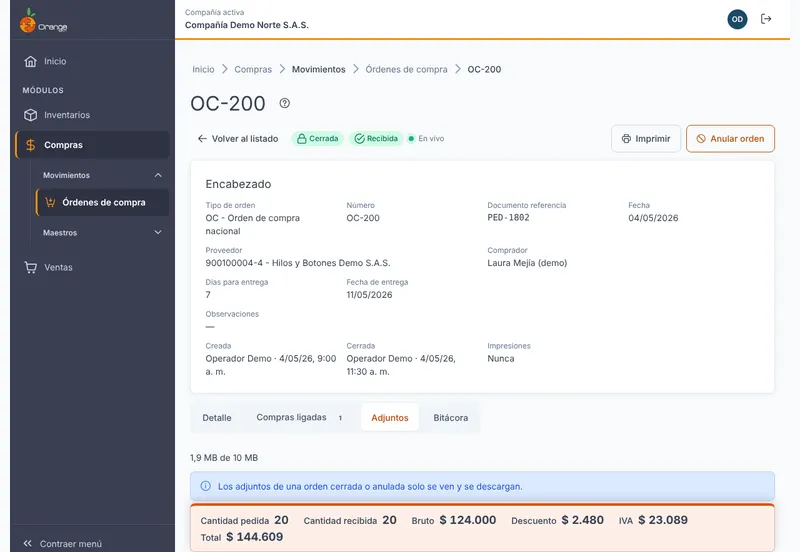Click the double-chevron collapse menu icon
The width and height of the screenshot is (800, 552).
(28, 544)
